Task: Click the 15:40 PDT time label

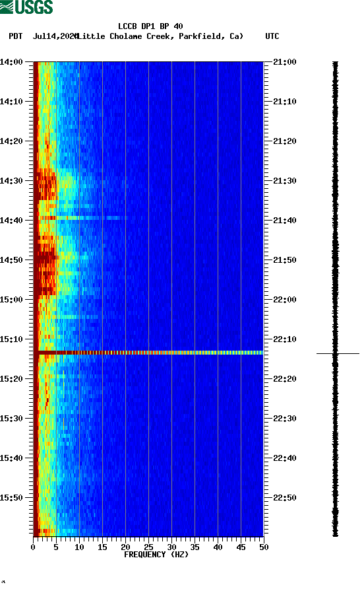Action: coord(11,458)
